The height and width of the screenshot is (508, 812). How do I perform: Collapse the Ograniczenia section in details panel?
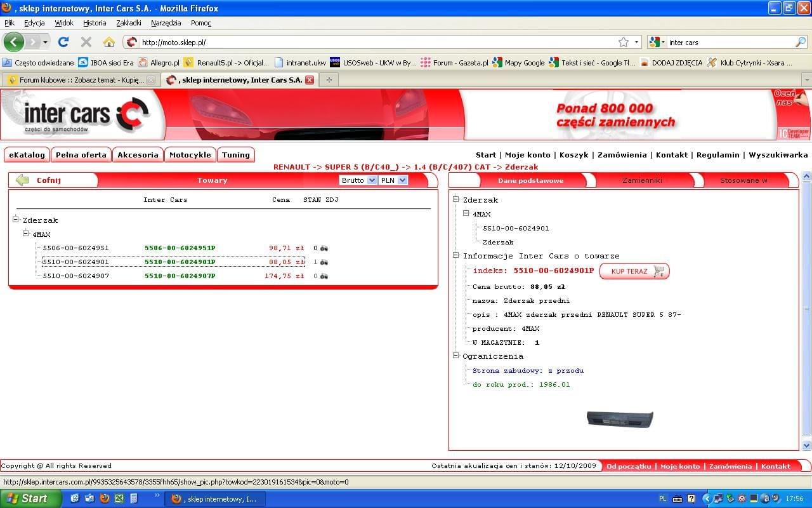point(456,356)
